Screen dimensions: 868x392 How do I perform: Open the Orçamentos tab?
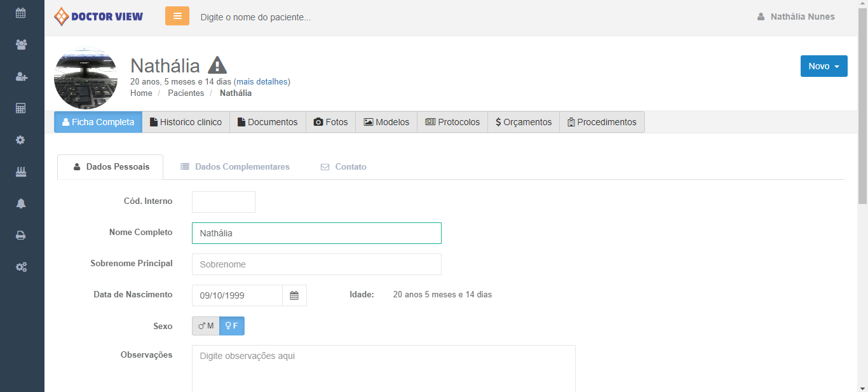[x=524, y=122]
